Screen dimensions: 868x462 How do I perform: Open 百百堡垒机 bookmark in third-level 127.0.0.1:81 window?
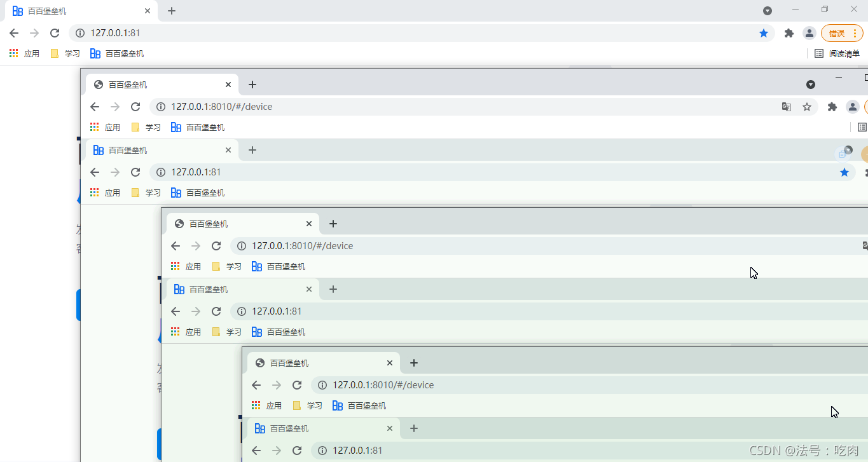(279, 332)
